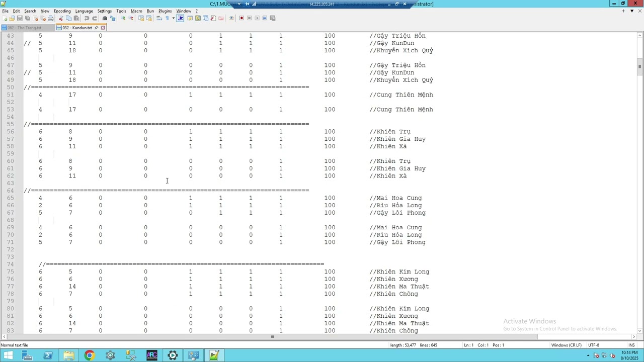Cut selection with the scissors icon
Image resolution: width=644 pixels, height=362 pixels.
tap(61, 18)
